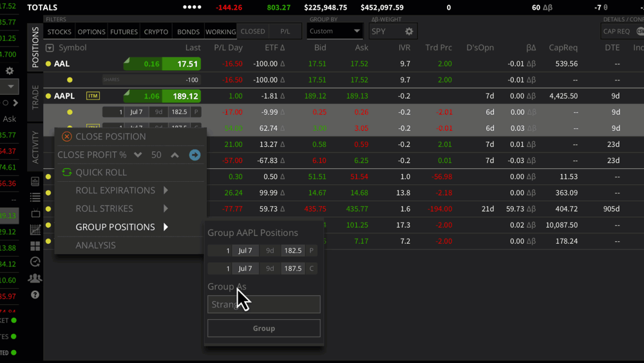Viewport: 644px width, 363px height.
Task: Click the green Quick Roll icon
Action: (x=67, y=173)
